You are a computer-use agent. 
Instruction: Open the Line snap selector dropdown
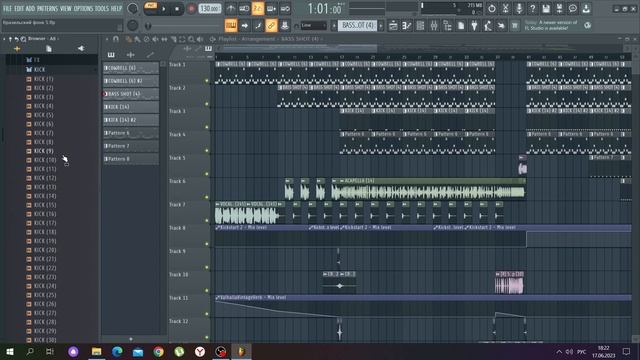313,26
